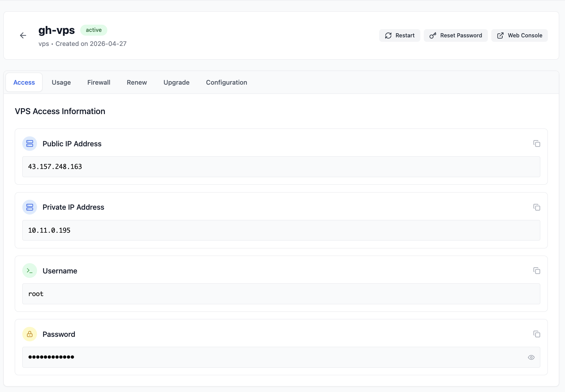This screenshot has height=392, width=565.
Task: Copy the Password value
Action: 537,334
